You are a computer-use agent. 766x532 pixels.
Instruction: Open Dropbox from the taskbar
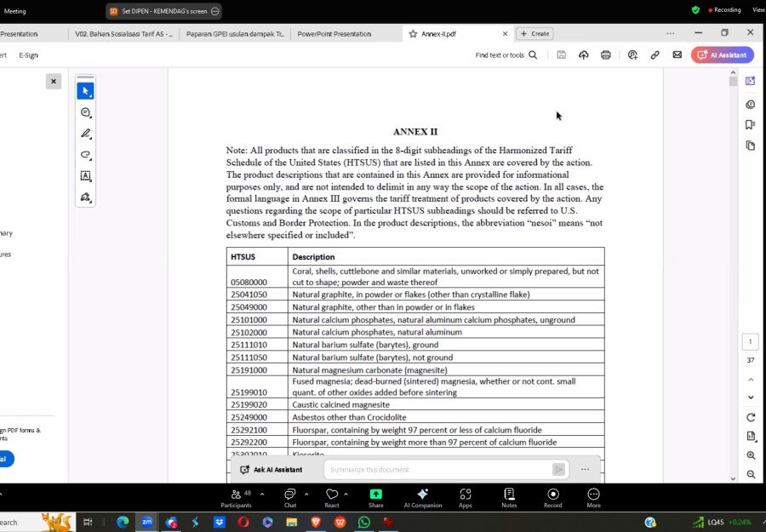tap(220, 523)
